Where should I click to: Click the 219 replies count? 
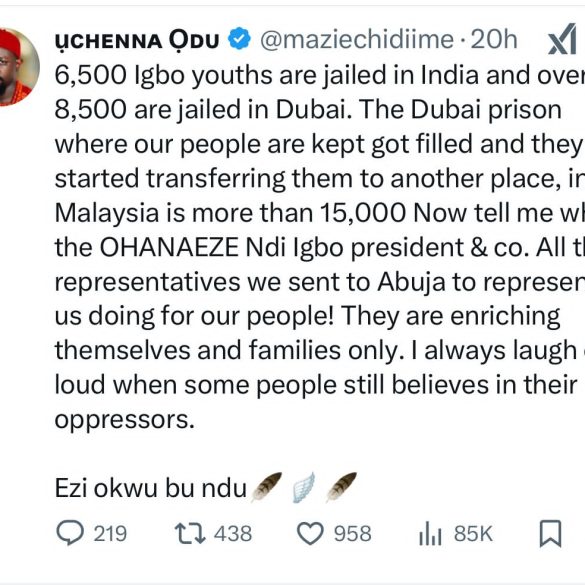pyautogui.click(x=110, y=534)
